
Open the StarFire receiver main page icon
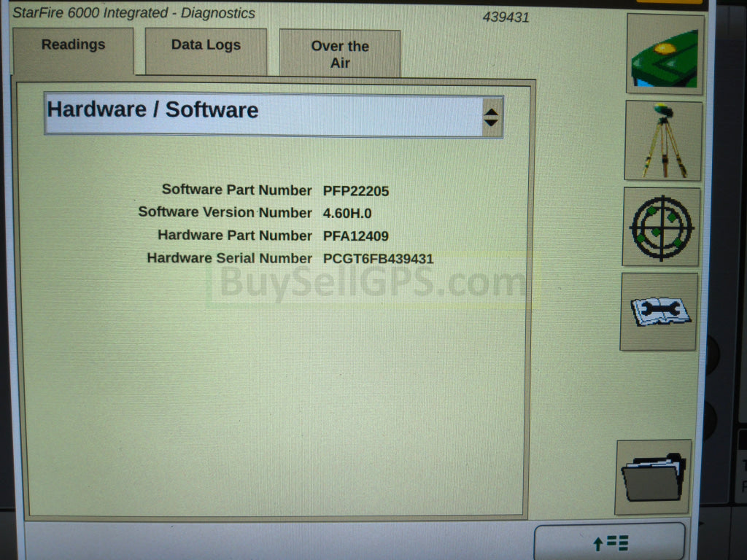pyautogui.click(x=665, y=55)
